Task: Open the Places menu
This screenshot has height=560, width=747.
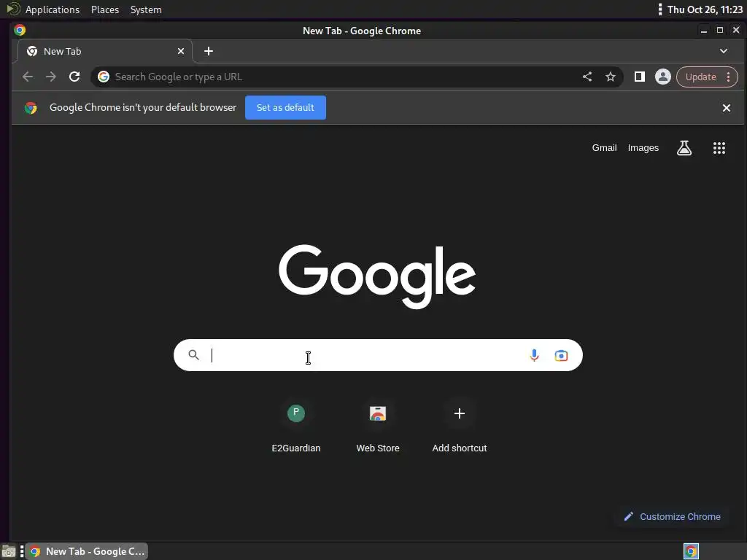Action: click(x=105, y=9)
